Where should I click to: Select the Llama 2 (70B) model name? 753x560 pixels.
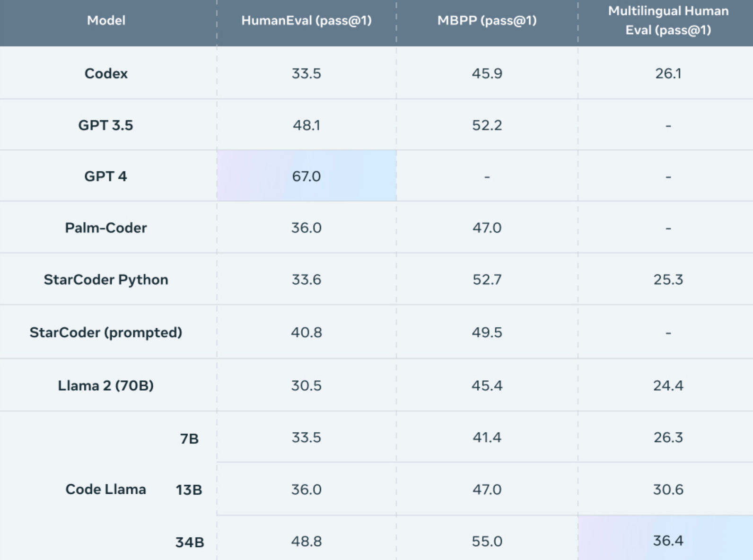point(106,385)
